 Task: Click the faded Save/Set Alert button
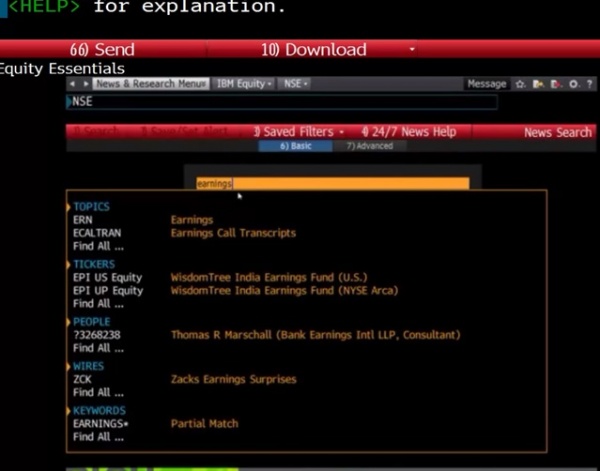[x=184, y=131]
